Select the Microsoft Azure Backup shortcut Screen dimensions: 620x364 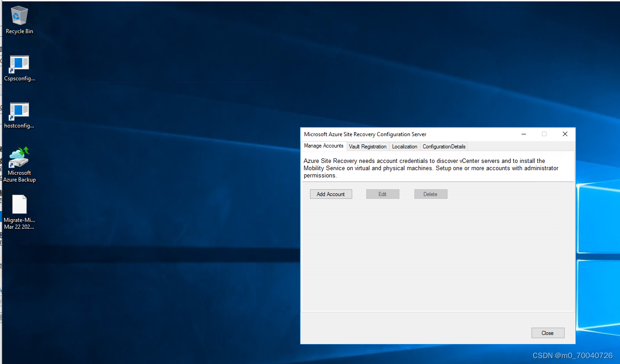pos(19,164)
